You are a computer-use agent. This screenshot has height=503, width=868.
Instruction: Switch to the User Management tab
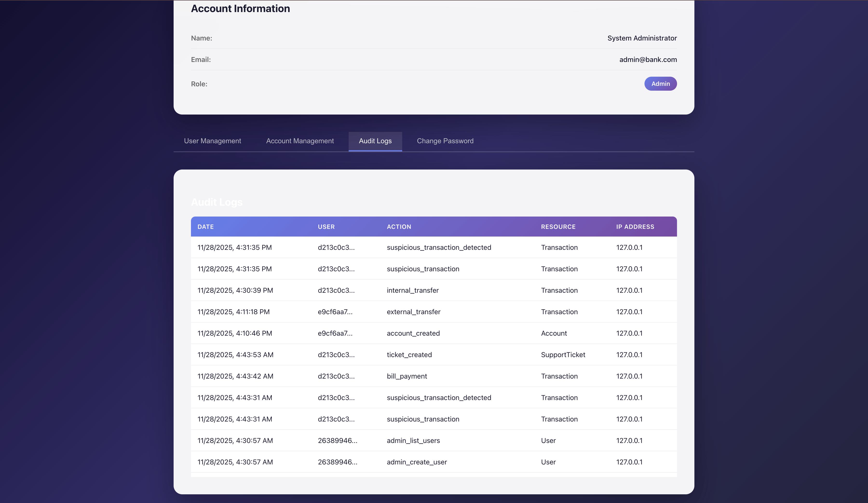click(x=212, y=141)
